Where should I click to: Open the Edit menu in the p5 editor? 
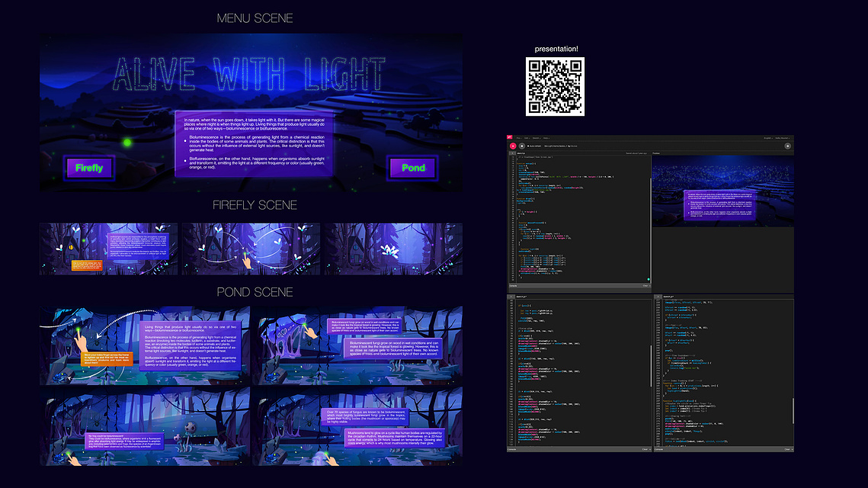click(527, 138)
